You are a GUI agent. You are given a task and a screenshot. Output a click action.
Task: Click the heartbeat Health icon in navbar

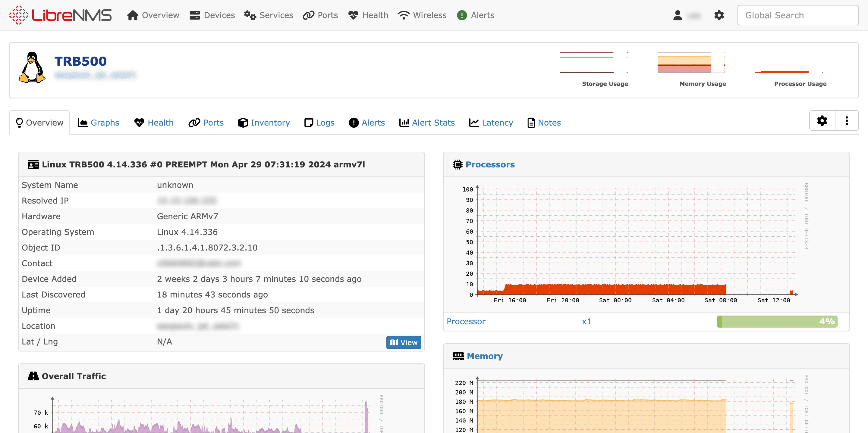click(353, 15)
